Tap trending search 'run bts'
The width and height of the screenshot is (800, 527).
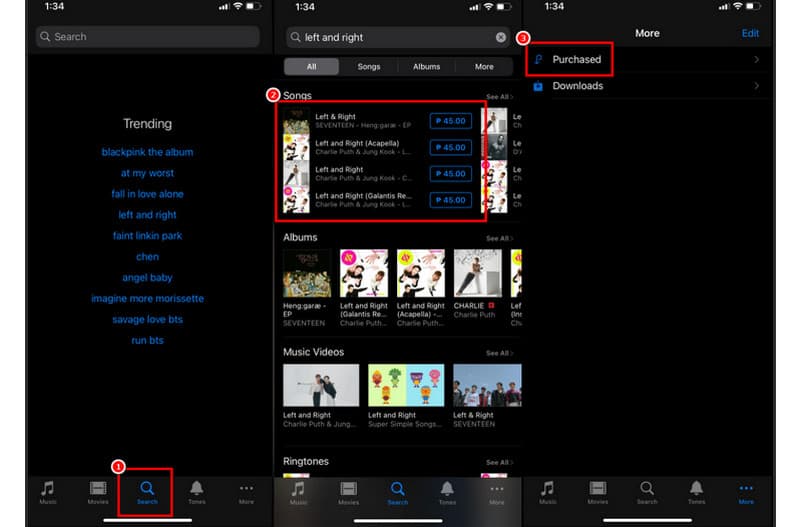pos(147,340)
